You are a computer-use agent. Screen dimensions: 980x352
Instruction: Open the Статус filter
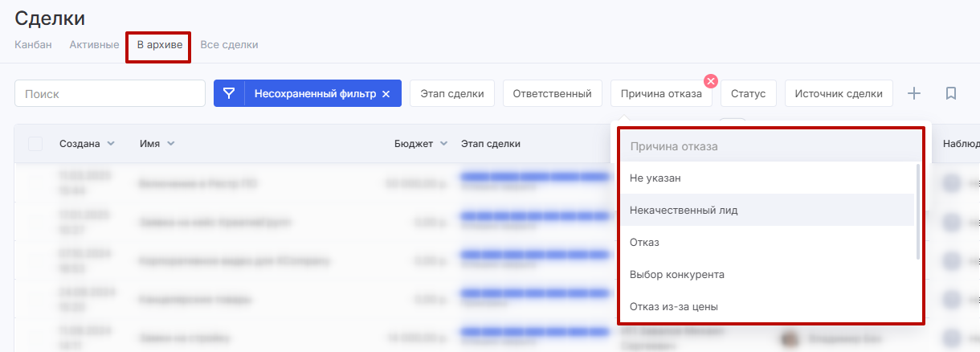click(748, 93)
